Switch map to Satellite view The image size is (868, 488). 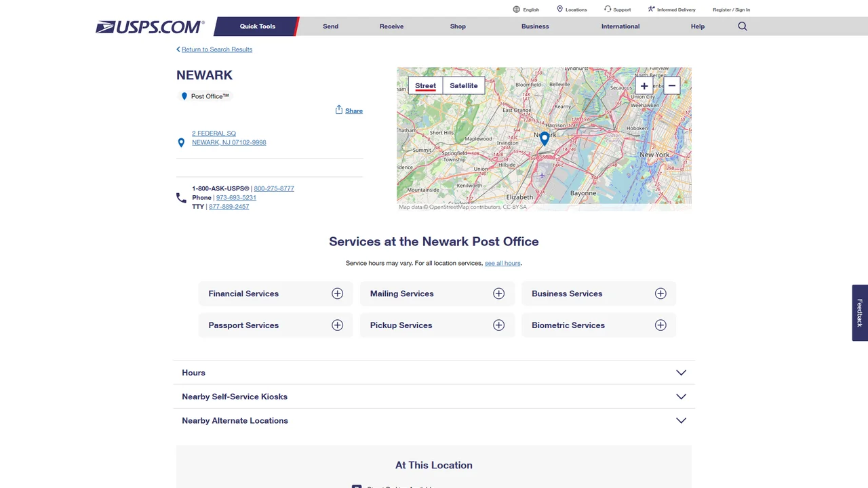click(464, 86)
